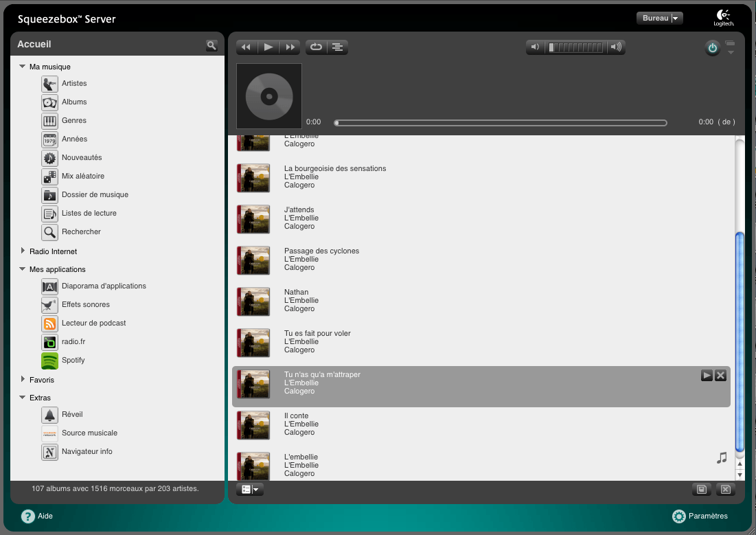Click the now-playing album cover placeholder
The width and height of the screenshot is (756, 535).
coord(269,96)
